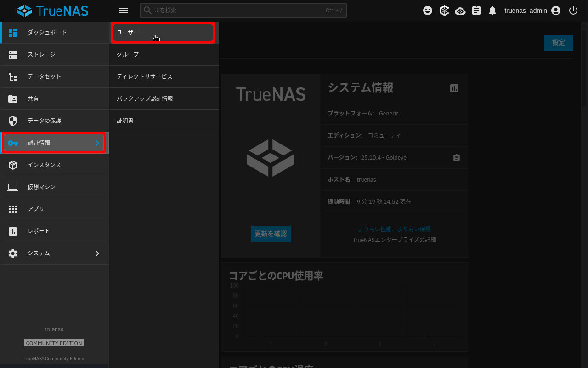
Task: Follow より高い性能、より高い保護 link
Action: pos(395,229)
